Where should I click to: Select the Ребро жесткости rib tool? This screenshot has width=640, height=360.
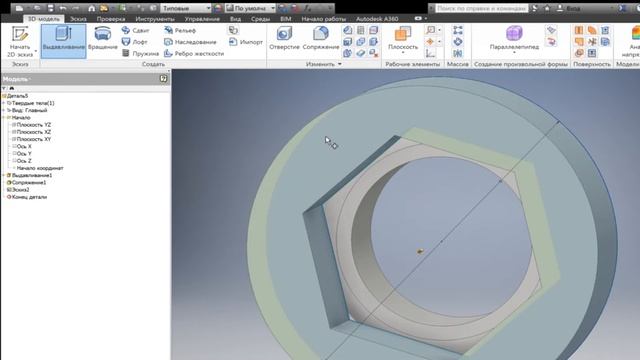coord(194,53)
